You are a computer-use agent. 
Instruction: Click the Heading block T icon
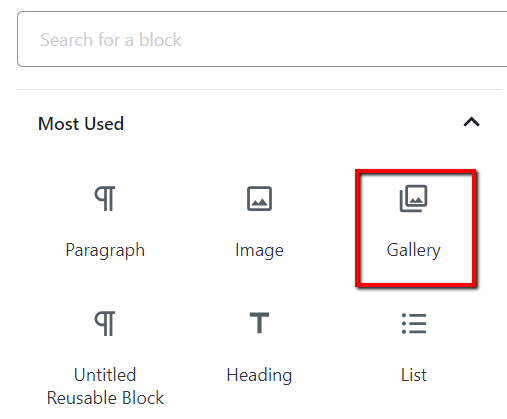tap(259, 323)
